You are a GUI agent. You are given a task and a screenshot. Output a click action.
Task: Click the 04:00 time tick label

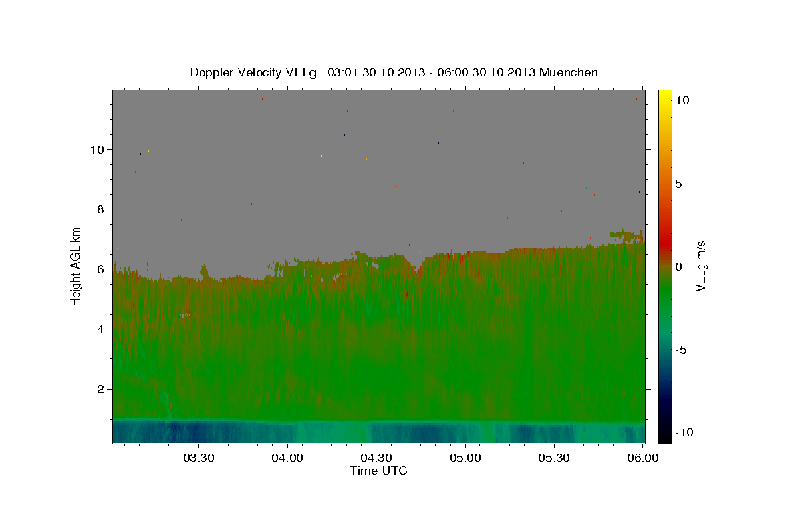click(x=288, y=458)
